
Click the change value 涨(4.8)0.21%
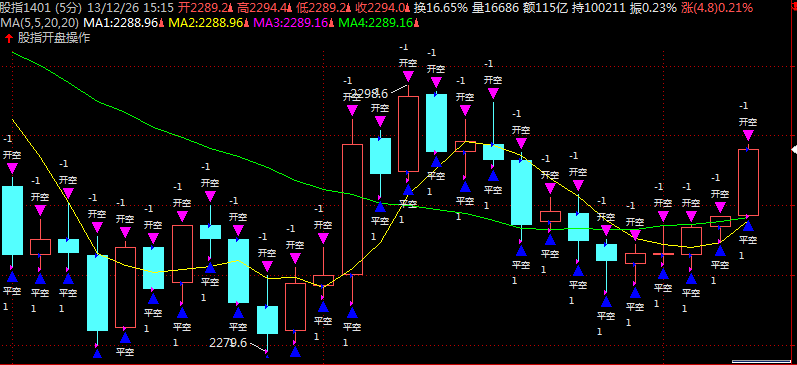point(717,8)
